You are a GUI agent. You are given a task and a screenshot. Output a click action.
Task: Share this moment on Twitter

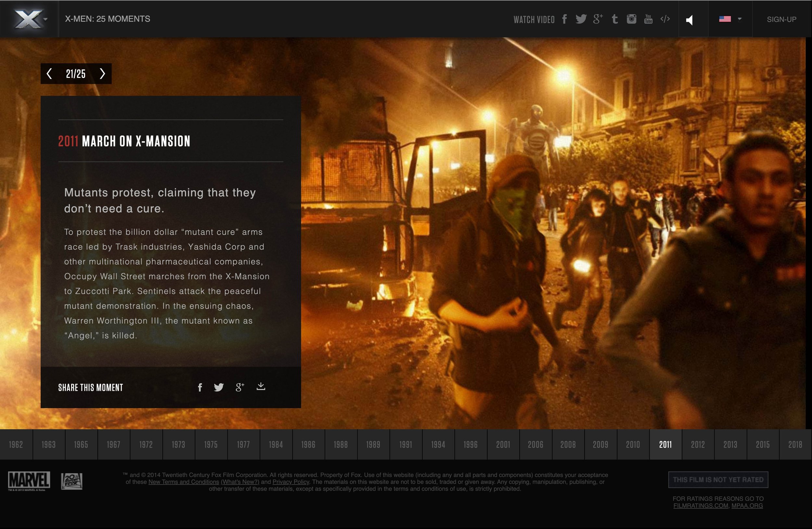point(219,387)
